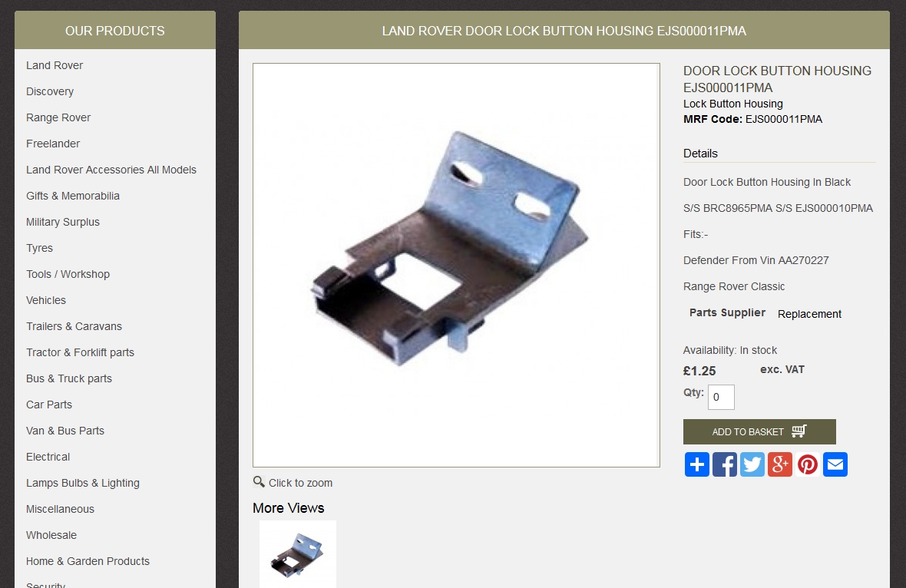Visit the Home & Garden Products category
Viewport: 906px width, 588px height.
[88, 561]
